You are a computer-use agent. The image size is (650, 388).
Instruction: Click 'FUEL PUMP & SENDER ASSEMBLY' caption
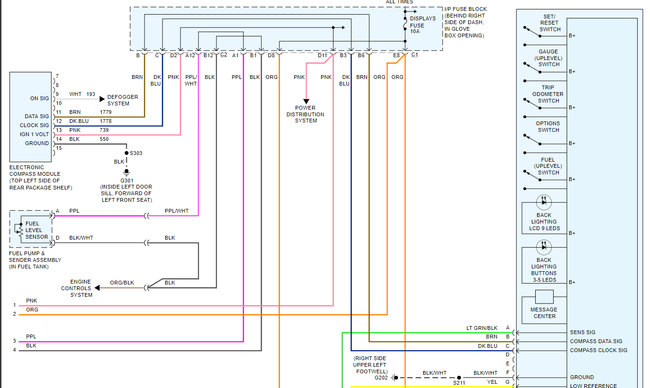tap(35, 257)
